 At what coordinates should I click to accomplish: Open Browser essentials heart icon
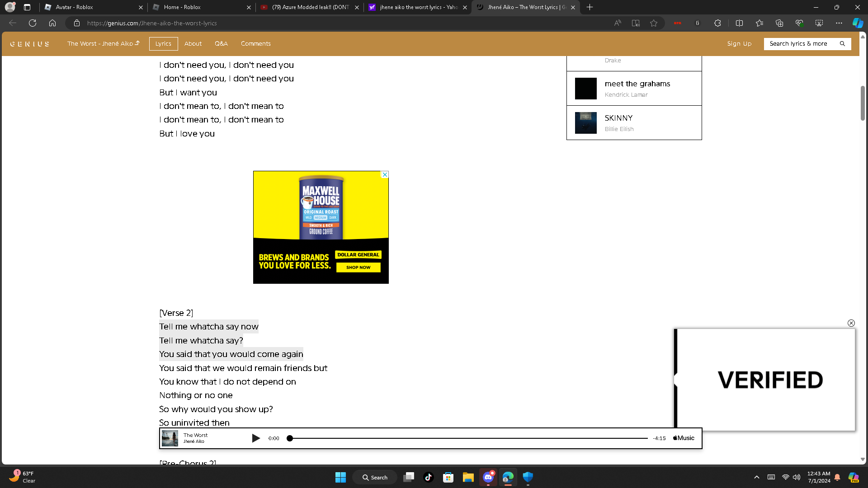point(799,23)
